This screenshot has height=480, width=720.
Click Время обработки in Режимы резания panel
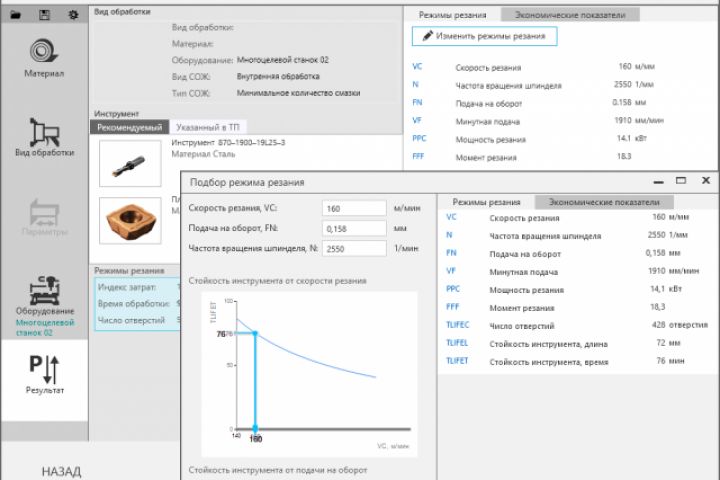[133, 304]
